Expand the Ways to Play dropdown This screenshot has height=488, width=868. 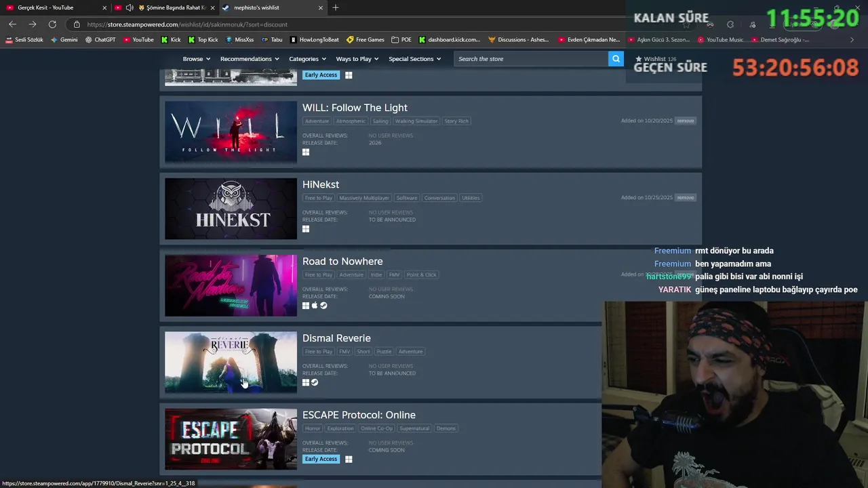pos(357,59)
